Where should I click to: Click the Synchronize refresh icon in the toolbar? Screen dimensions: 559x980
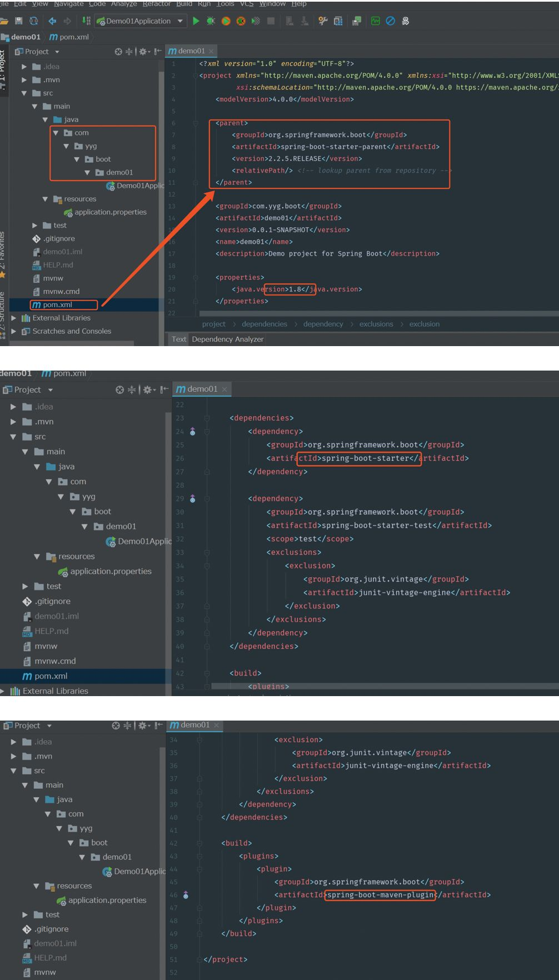[x=34, y=21]
